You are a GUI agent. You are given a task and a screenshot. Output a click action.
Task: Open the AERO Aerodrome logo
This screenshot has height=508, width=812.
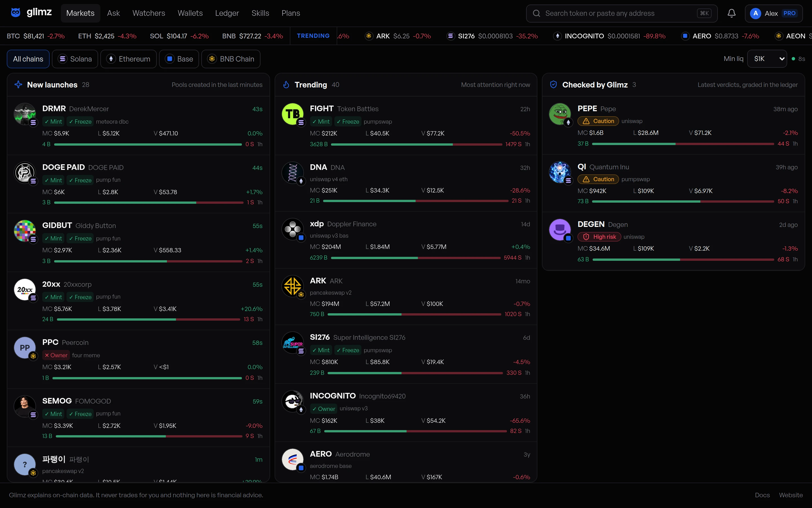coord(292,460)
